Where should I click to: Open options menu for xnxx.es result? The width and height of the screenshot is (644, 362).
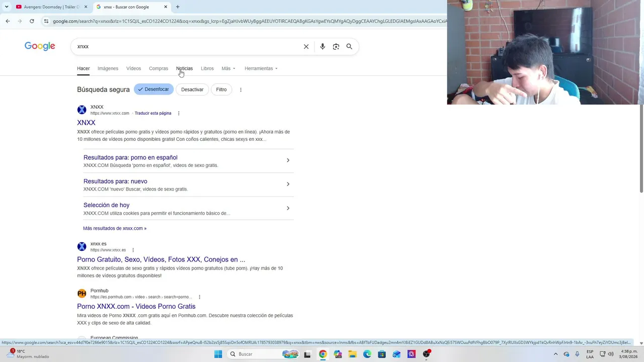pyautogui.click(x=133, y=250)
